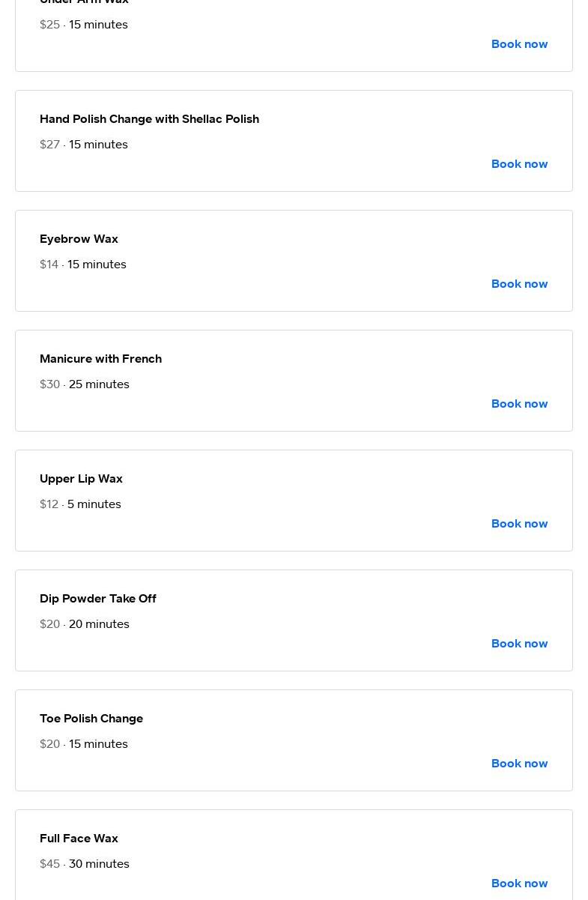Click the $27 · 15 minutes detail

click(x=84, y=145)
